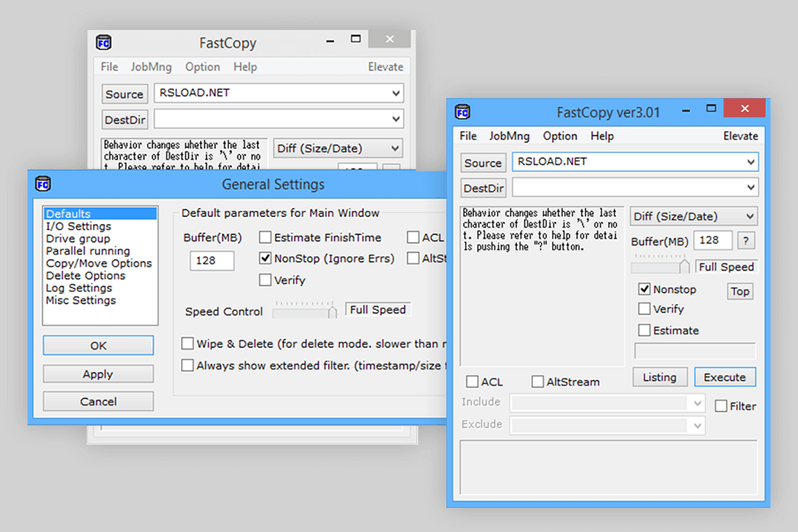Click the FastCopy ver3.01 title bar icon
Image resolution: width=798 pixels, height=532 pixels.
pos(463,112)
